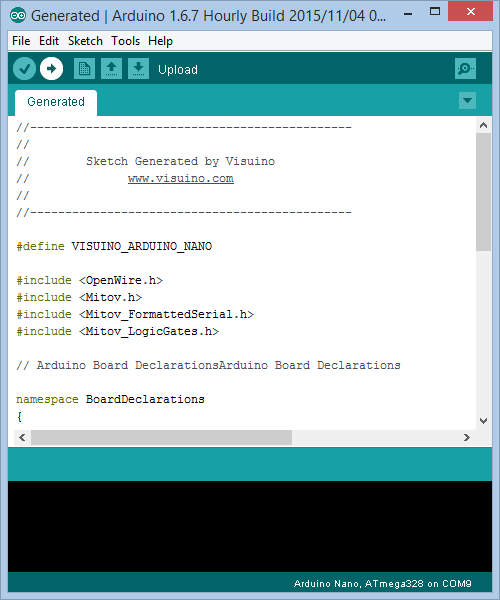Click the horizontal scrollbar thumb

click(x=161, y=437)
